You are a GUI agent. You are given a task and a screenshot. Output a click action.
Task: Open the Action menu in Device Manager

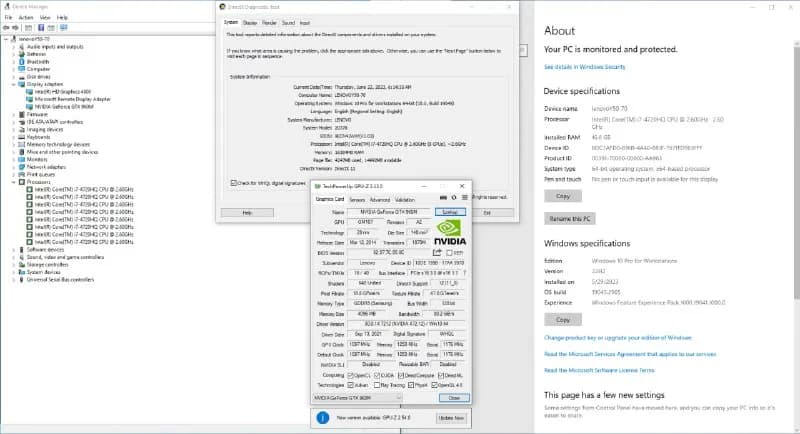26,17
